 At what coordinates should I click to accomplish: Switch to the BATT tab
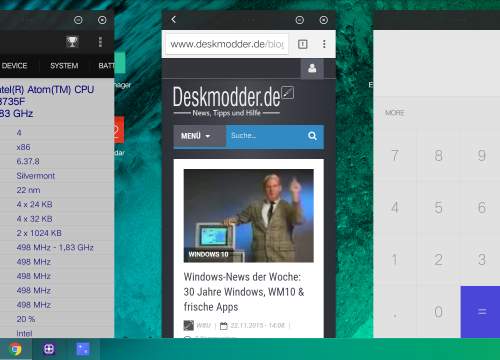(x=106, y=66)
